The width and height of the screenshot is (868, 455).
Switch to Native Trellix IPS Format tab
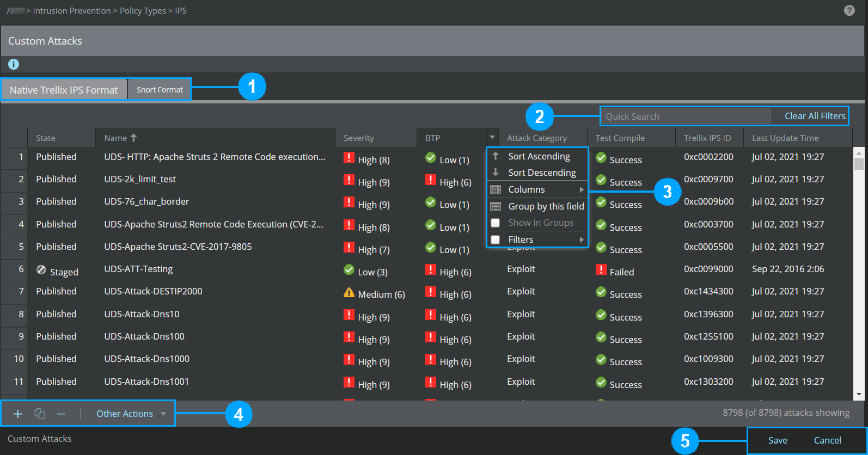[x=64, y=90]
